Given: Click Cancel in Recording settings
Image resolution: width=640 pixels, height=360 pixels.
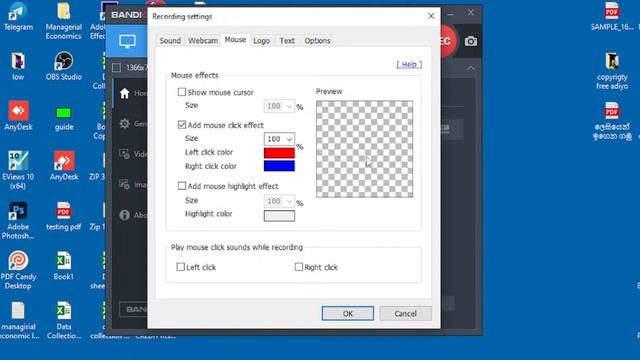Looking at the screenshot, I should pyautogui.click(x=405, y=313).
